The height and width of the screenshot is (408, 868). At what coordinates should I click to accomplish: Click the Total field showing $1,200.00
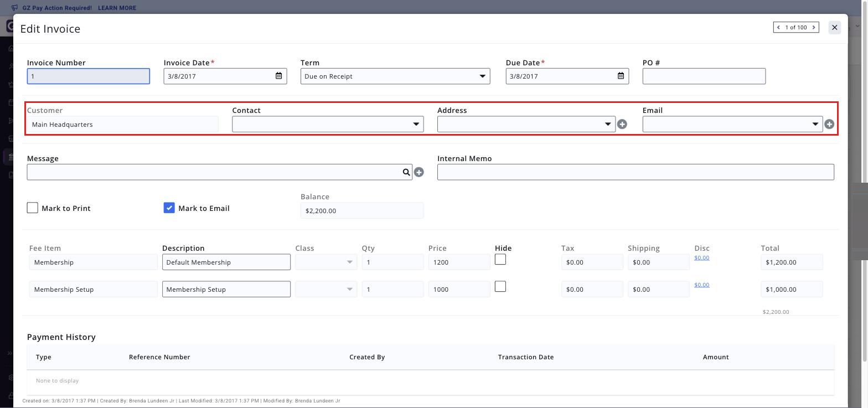coord(792,262)
